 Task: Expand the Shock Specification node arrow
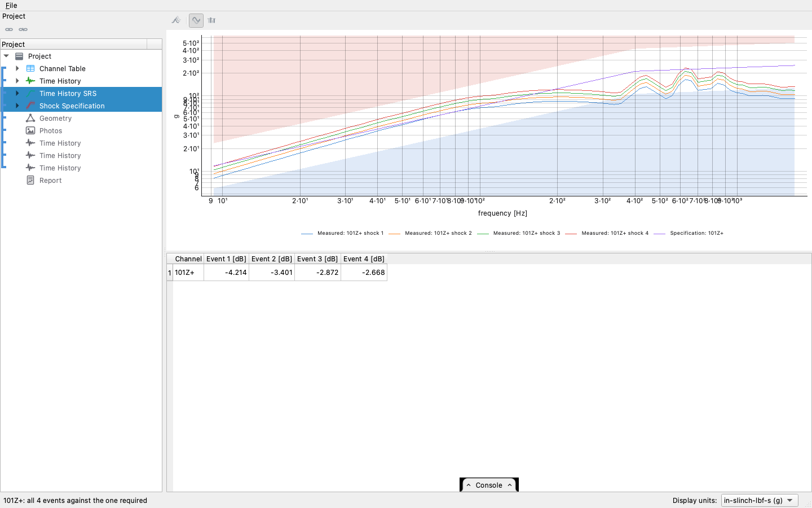click(17, 106)
